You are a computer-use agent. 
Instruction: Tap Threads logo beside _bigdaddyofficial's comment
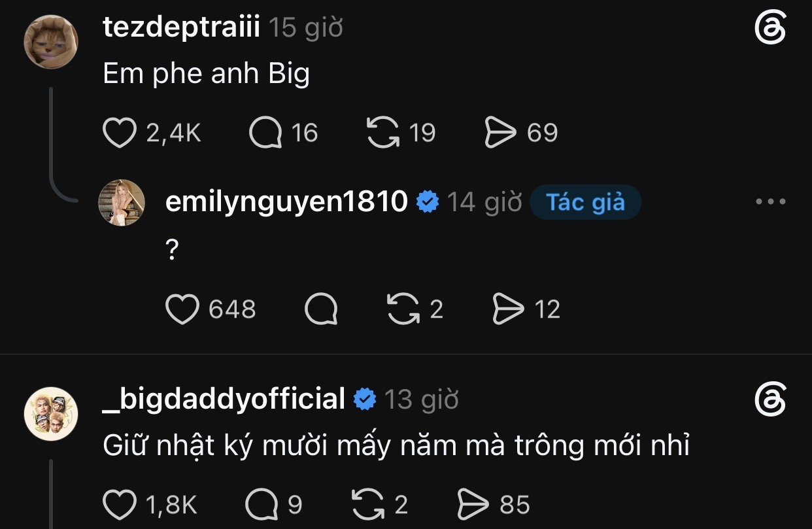tap(770, 400)
